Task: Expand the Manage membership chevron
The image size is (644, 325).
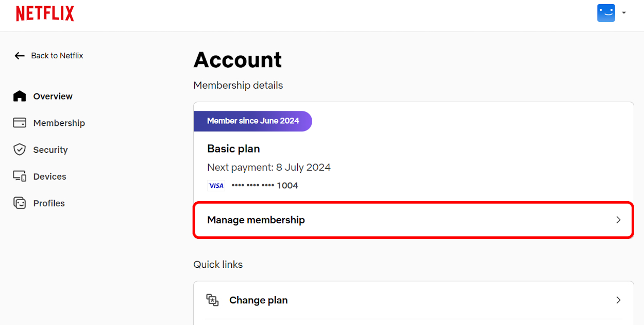Action: 618,220
